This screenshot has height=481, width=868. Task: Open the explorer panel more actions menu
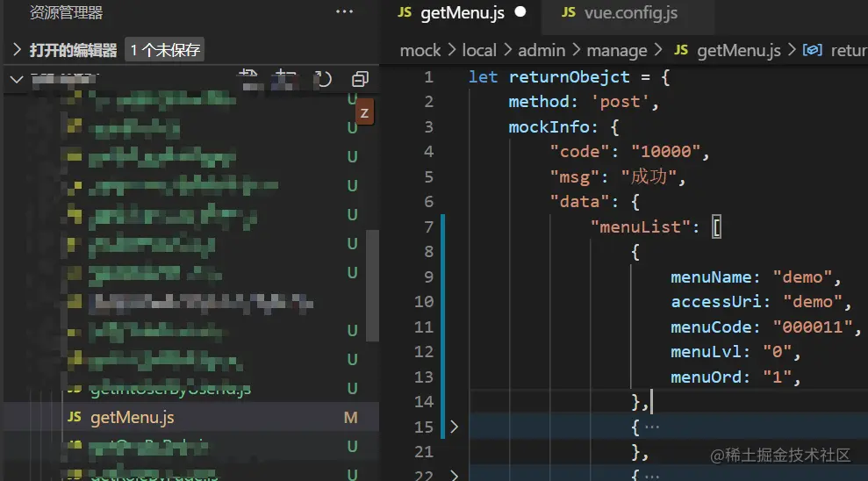tap(344, 12)
